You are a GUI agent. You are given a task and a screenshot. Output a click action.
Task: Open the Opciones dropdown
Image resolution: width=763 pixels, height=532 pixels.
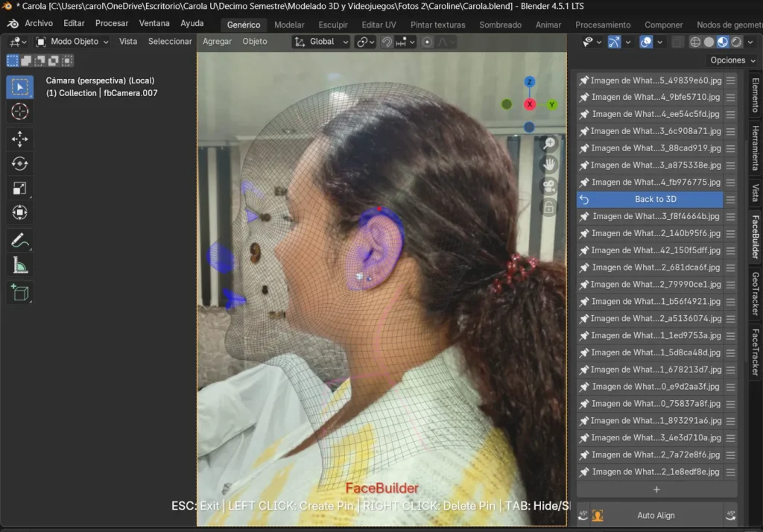tap(728, 60)
